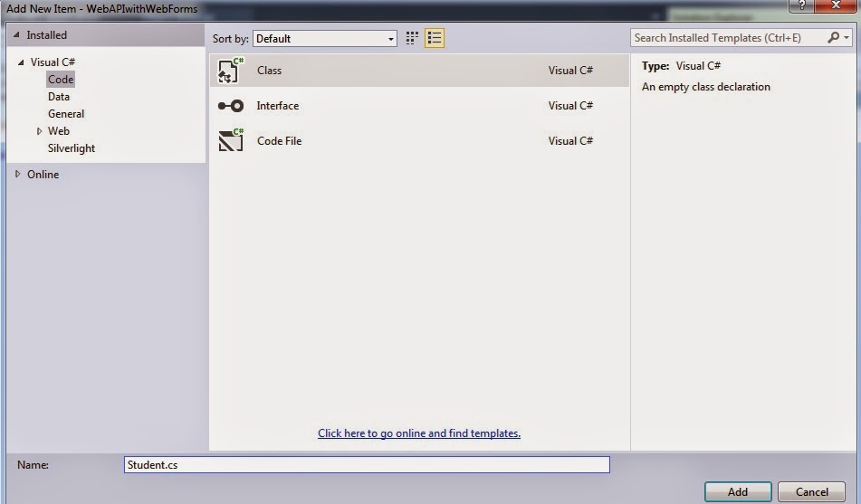The height and width of the screenshot is (504, 861).
Task: Open the online templates link
Action: (x=419, y=433)
